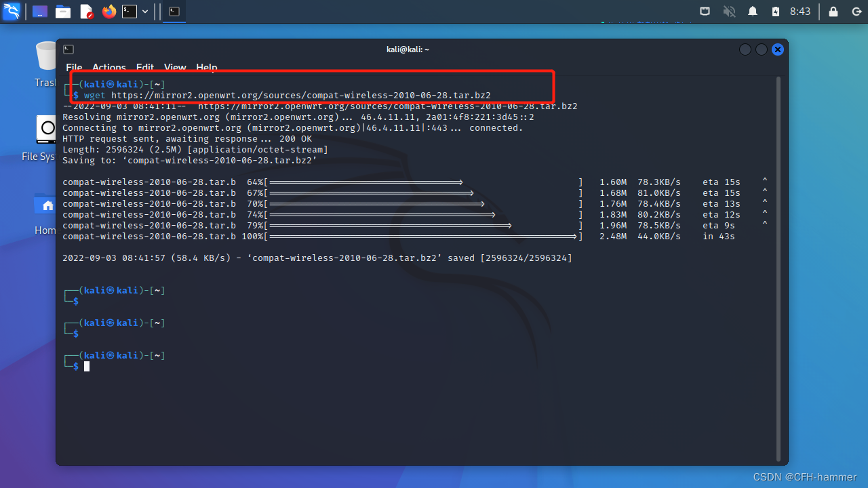Open the notification bell in the tray
Image resolution: width=868 pixels, height=488 pixels.
(752, 11)
